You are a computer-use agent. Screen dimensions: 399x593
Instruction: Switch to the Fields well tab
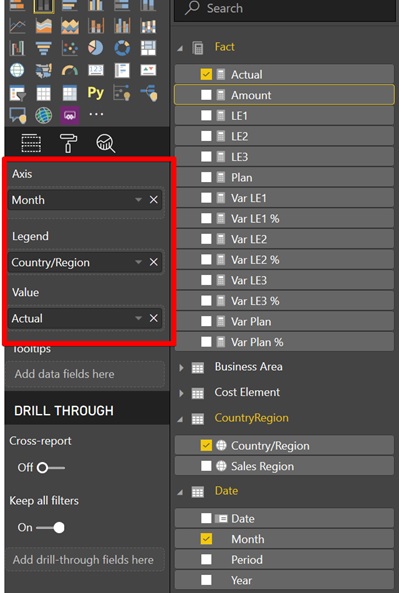[x=31, y=143]
